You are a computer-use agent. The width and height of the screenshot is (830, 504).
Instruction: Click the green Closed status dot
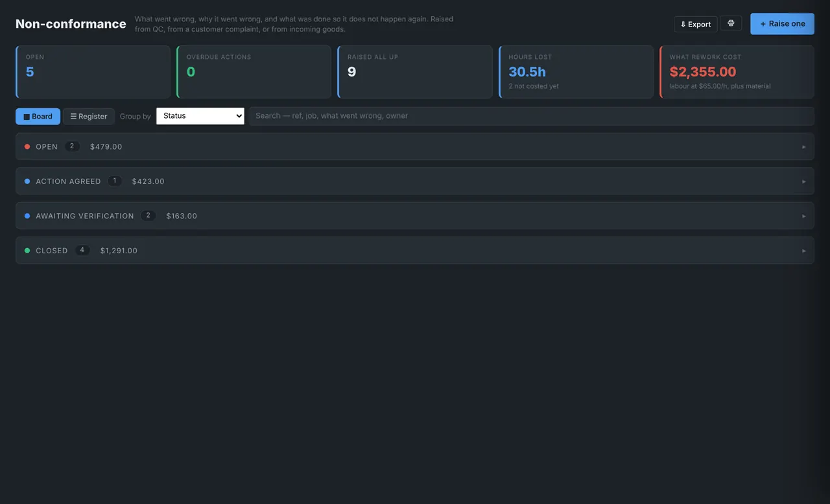(x=27, y=251)
